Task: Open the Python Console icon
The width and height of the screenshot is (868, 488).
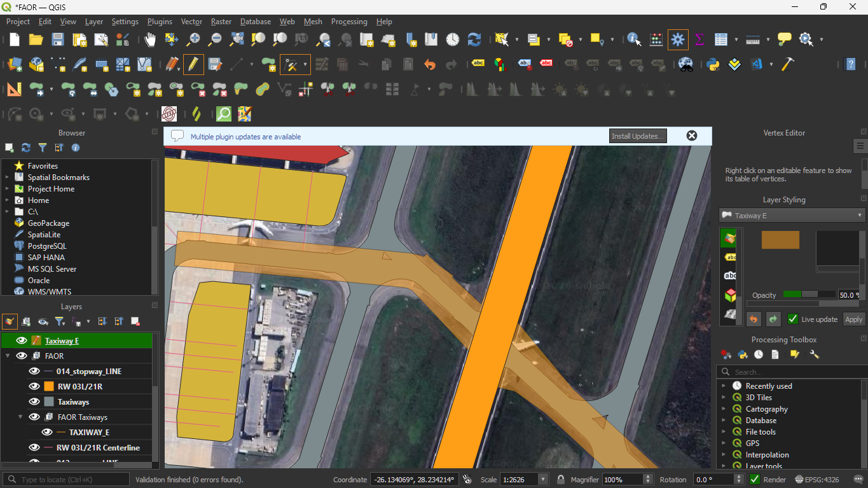Action: (x=713, y=64)
